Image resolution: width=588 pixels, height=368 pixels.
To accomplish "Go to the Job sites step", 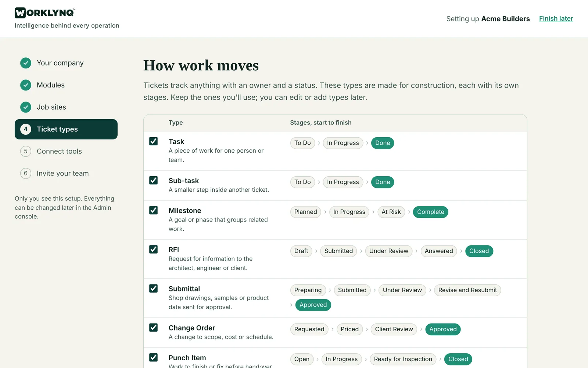I will click(66, 107).
